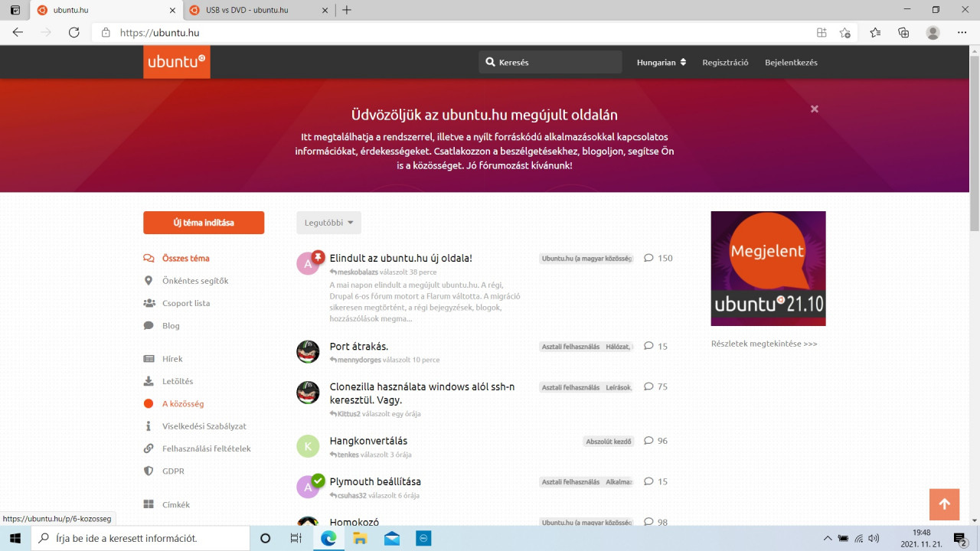This screenshot has height=551, width=980.
Task: Open the Hungarian language selector
Action: pyautogui.click(x=661, y=63)
